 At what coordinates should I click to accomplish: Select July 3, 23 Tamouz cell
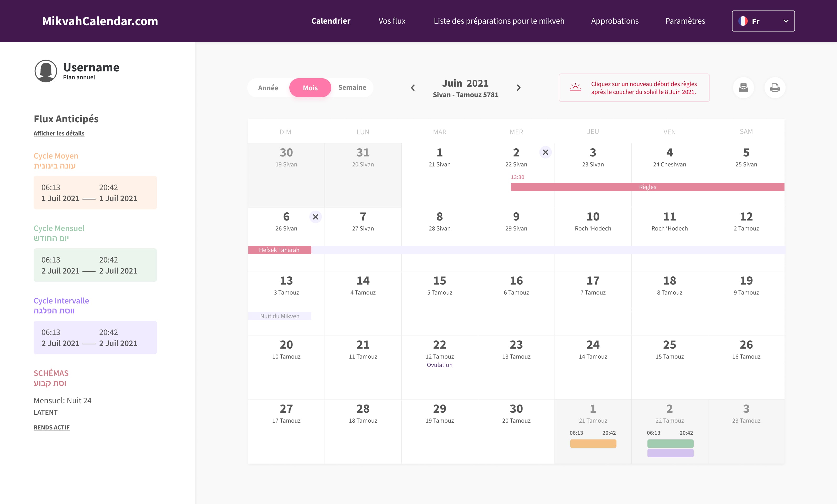pyautogui.click(x=746, y=431)
